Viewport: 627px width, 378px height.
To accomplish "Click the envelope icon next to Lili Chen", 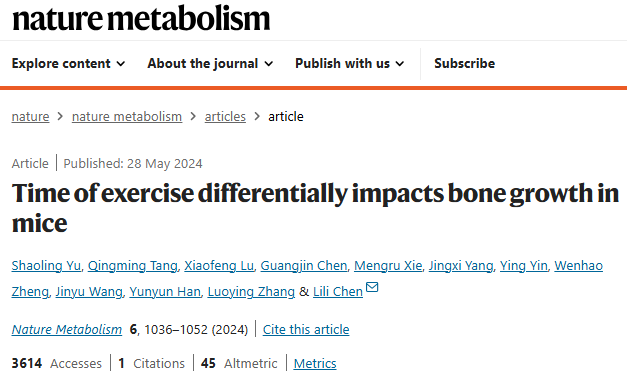I will (x=372, y=287).
